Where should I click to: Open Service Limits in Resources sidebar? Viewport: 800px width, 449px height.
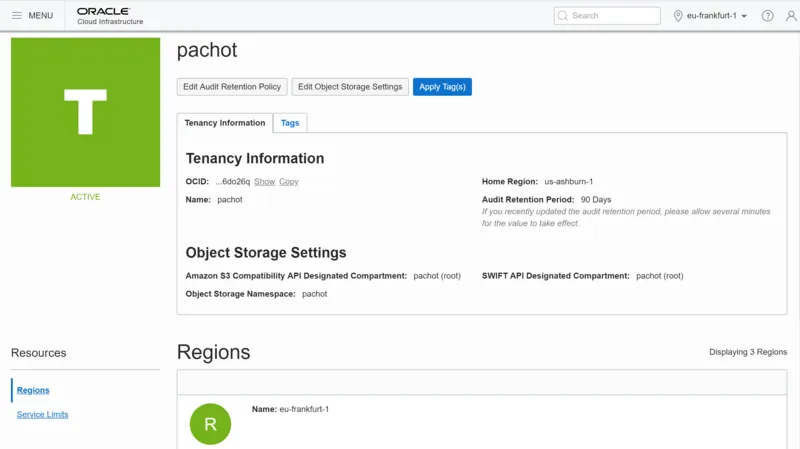click(42, 414)
